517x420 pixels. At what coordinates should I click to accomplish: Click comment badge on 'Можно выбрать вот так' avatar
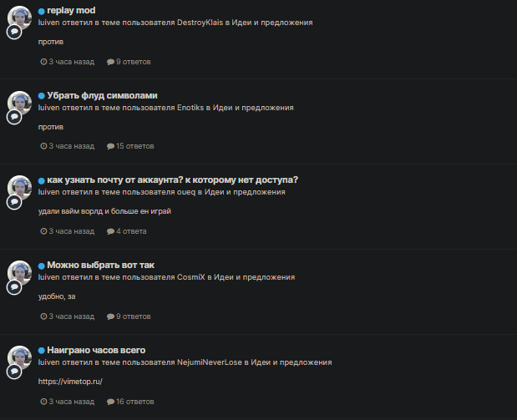click(14, 287)
